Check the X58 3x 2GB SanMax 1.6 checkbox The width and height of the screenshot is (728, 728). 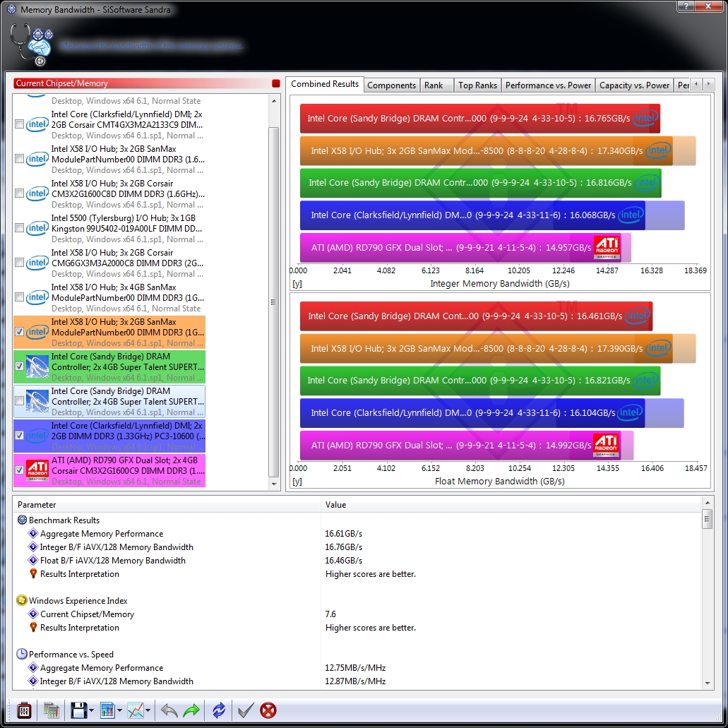20,159
